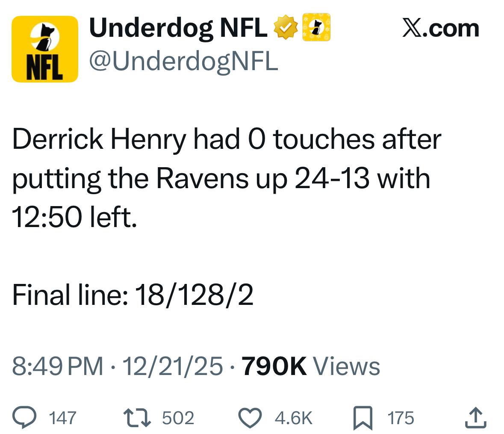Image resolution: width=504 pixels, height=434 pixels.
Task: Click the 4.6K likes count
Action: tap(293, 418)
